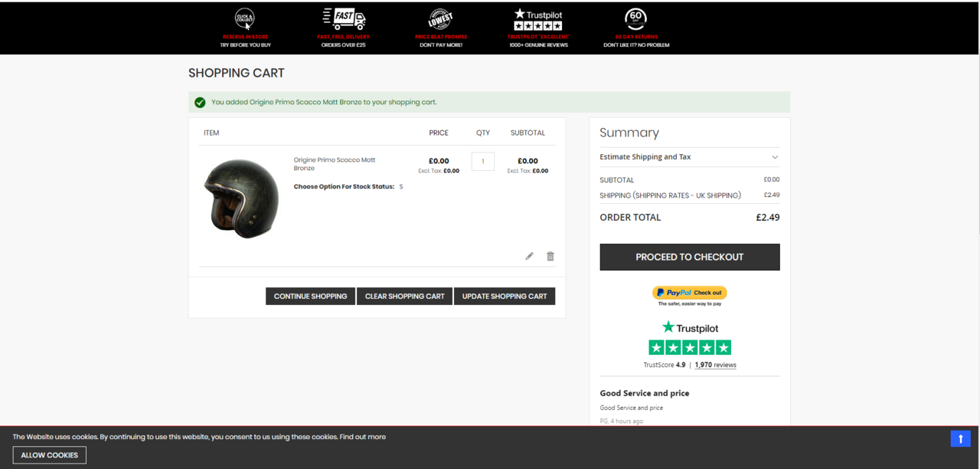Viewport: 980px width, 469px height.
Task: Click the Click & Collect reserve icon
Action: point(245,18)
